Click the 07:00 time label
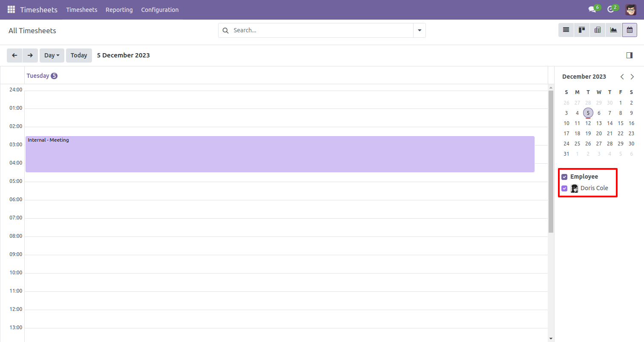 pos(16,218)
